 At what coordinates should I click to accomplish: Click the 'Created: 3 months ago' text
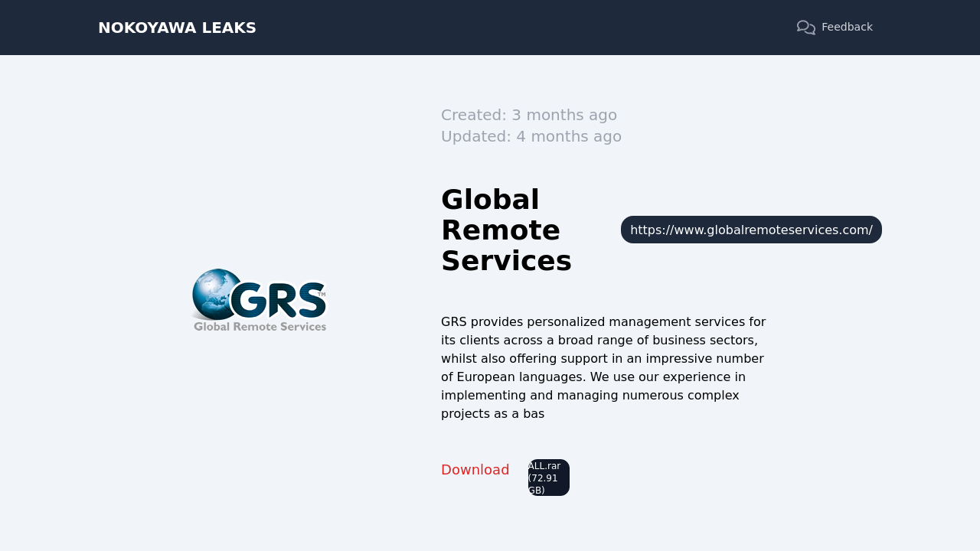(529, 115)
